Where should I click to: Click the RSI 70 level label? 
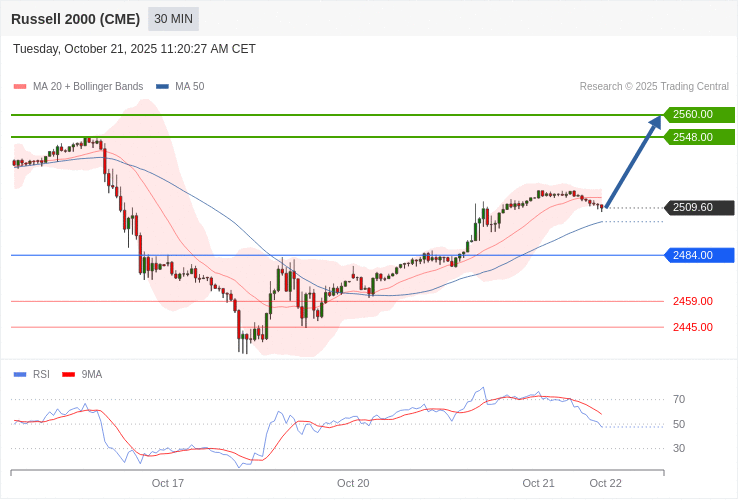pos(679,399)
